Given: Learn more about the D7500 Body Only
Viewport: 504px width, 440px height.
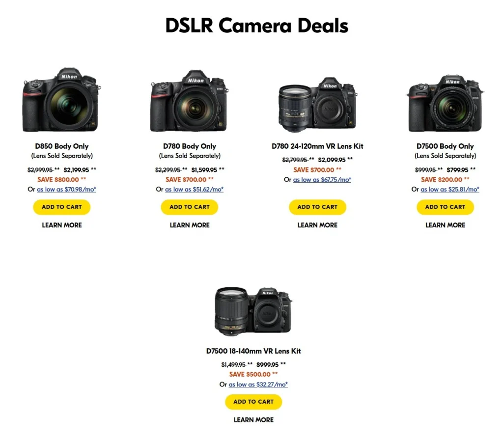Looking at the screenshot, I should [445, 225].
